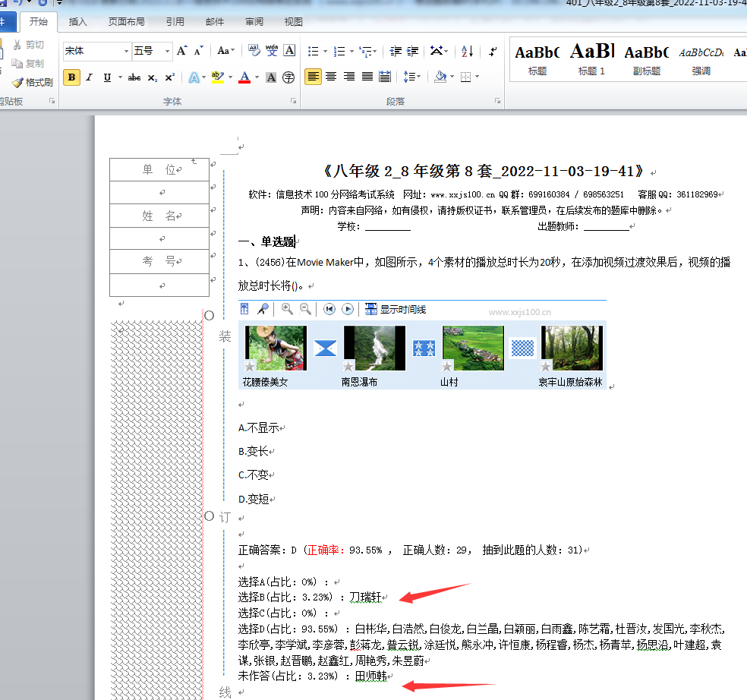Toggle Bold formatting
The width and height of the screenshot is (747, 700).
coord(71,77)
